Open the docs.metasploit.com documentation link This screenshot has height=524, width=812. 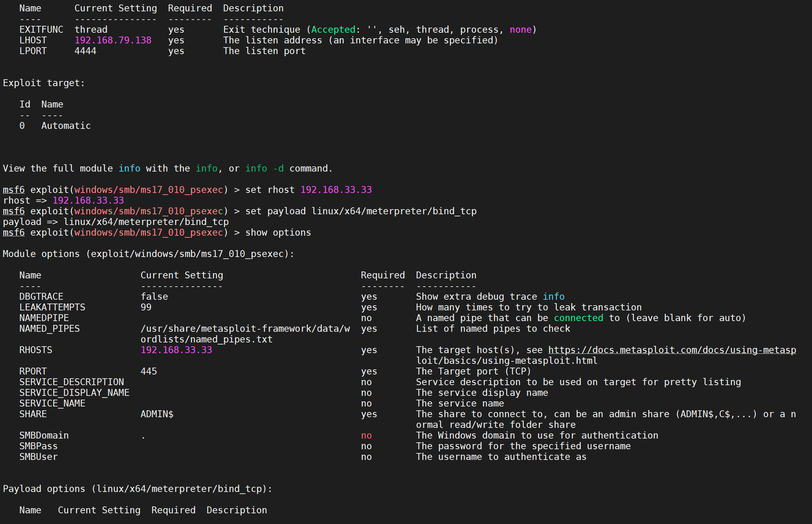pyautogui.click(x=672, y=350)
